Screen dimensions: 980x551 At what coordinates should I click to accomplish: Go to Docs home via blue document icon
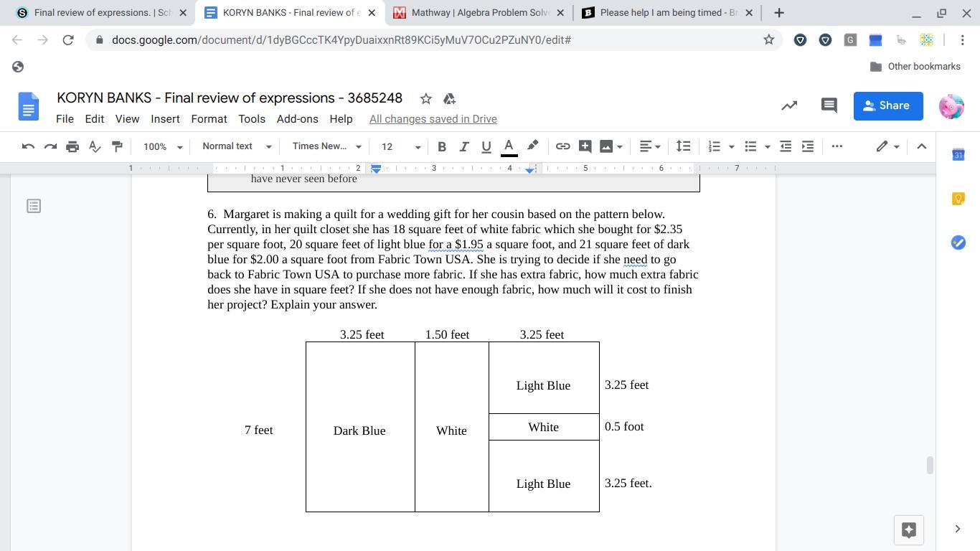28,106
